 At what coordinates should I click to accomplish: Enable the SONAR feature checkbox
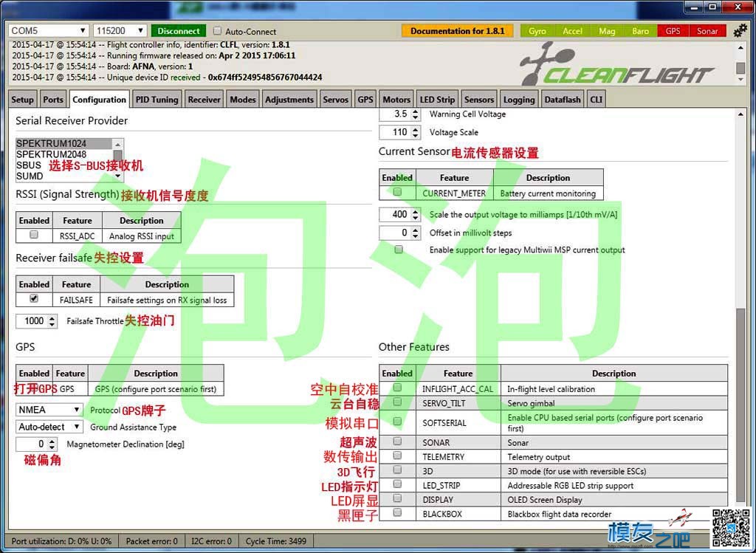click(x=397, y=441)
